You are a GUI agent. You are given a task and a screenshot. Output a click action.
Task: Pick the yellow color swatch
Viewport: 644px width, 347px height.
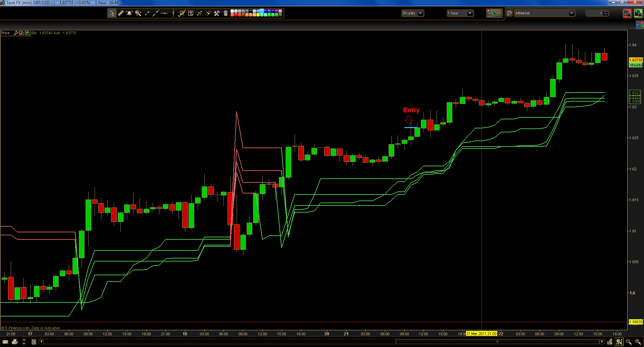click(258, 15)
